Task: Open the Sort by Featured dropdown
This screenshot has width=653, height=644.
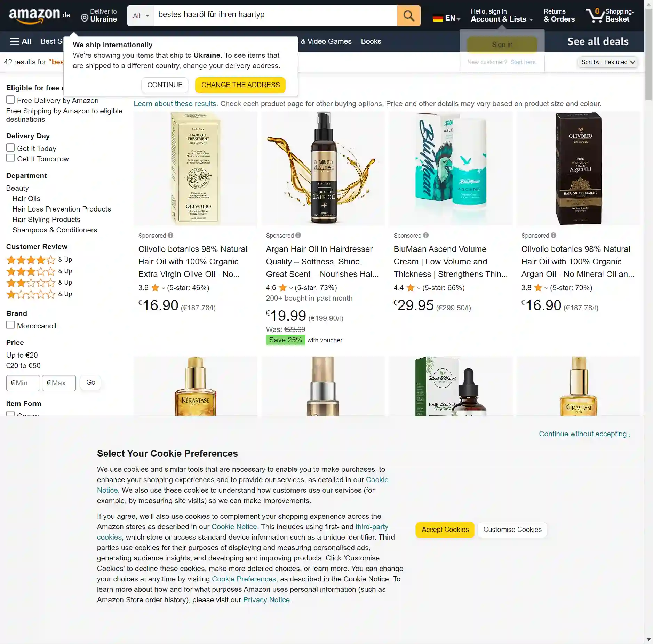Action: pos(608,62)
